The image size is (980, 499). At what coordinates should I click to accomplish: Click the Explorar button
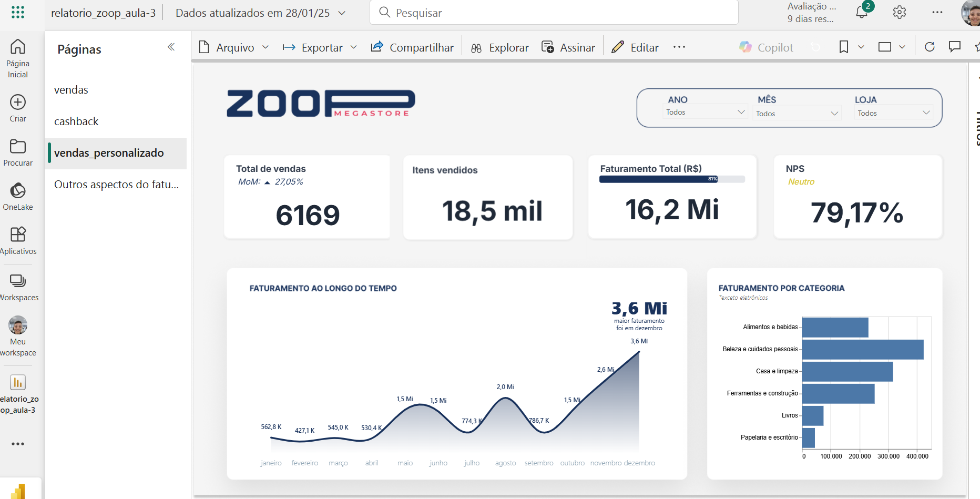pos(499,47)
